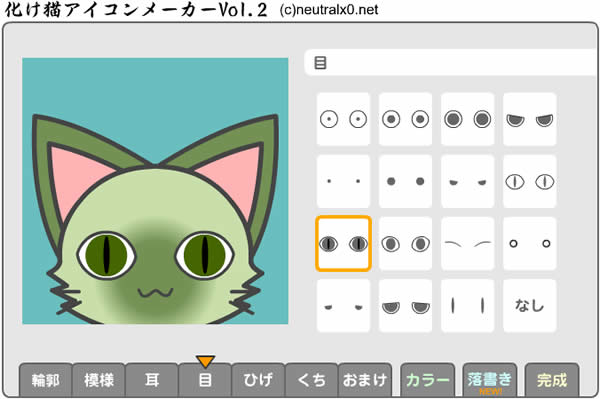This screenshot has height=399, width=600.
Task: Select the solid round dot eyes
Action: coord(405,181)
